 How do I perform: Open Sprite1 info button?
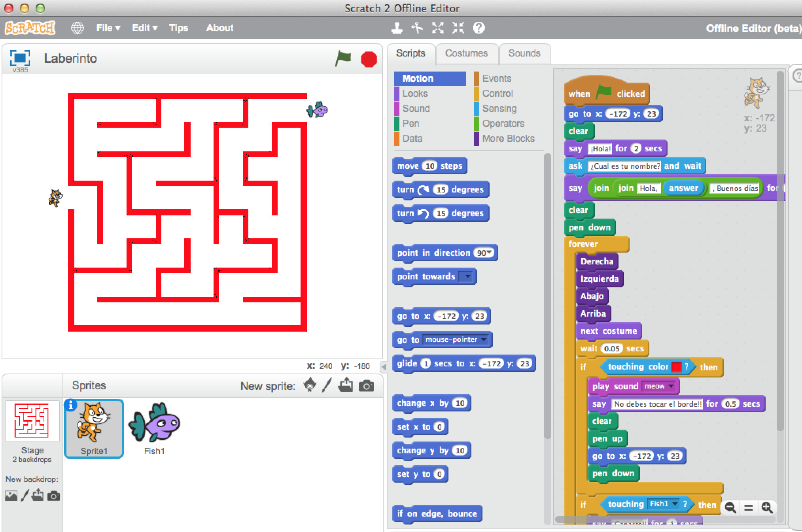click(x=71, y=405)
